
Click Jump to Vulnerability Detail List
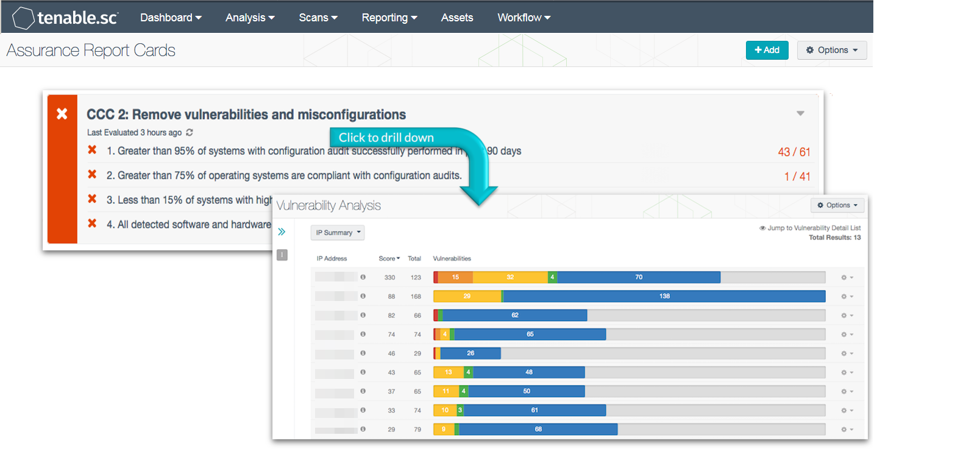point(810,228)
